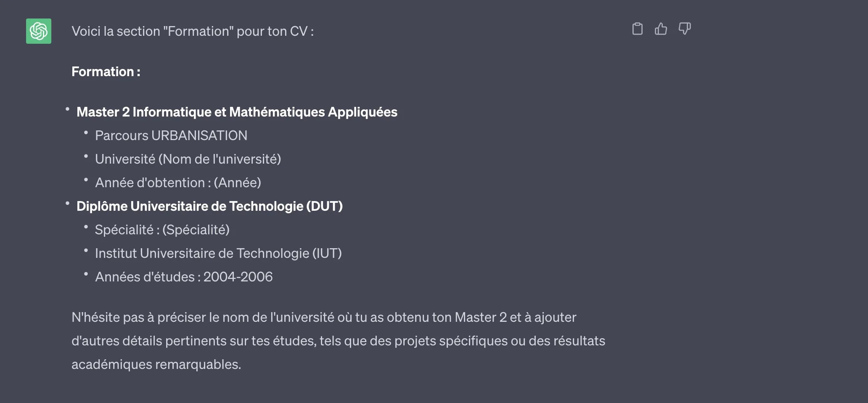Click the 'Diplôme Universitaire de Technologie (DUT)' heading

[209, 207]
